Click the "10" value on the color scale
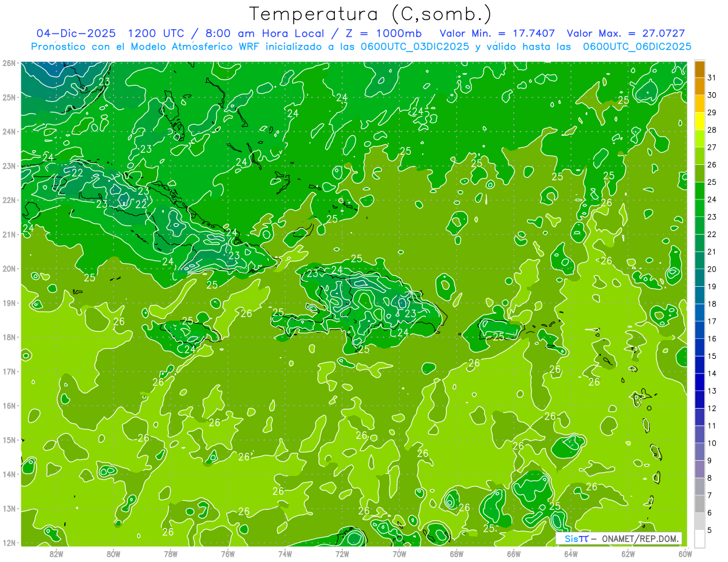This screenshot has height=562, width=728. [x=712, y=443]
